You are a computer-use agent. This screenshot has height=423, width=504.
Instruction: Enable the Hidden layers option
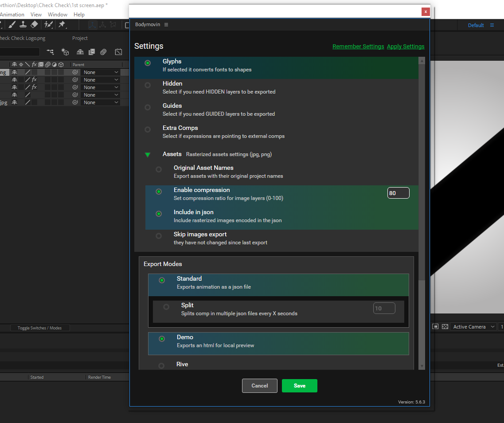[148, 85]
